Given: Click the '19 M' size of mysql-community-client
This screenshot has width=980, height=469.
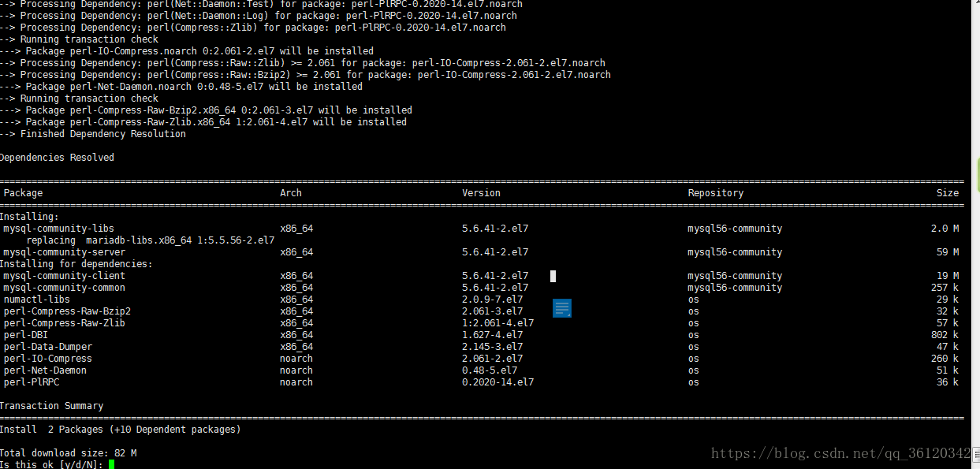Looking at the screenshot, I should 948,276.
